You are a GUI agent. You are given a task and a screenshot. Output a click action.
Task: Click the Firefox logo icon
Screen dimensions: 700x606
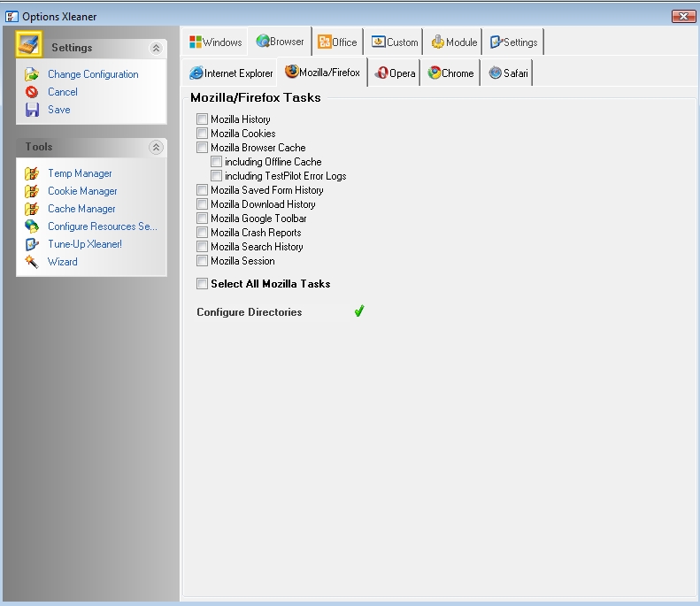292,72
